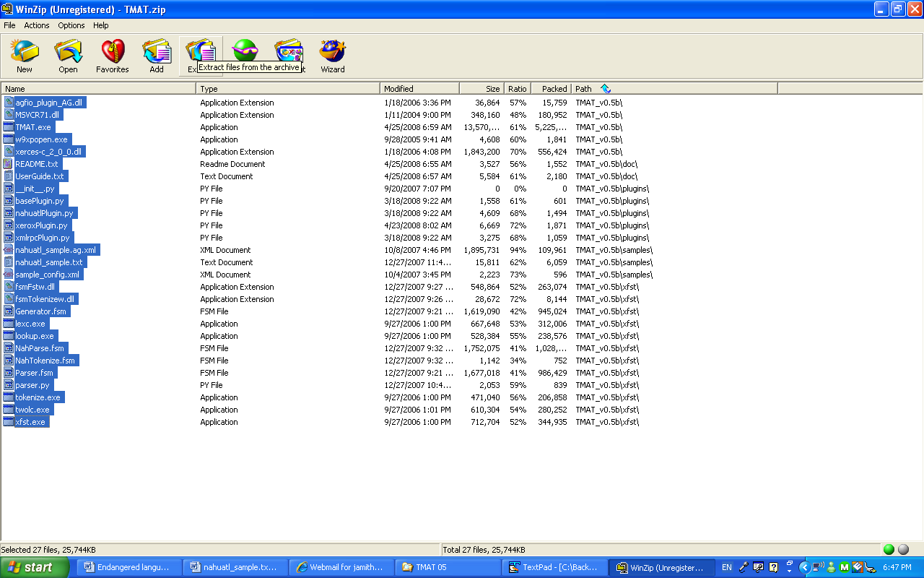Click the grey status light indicator
The width and height of the screenshot is (924, 578).
903,549
